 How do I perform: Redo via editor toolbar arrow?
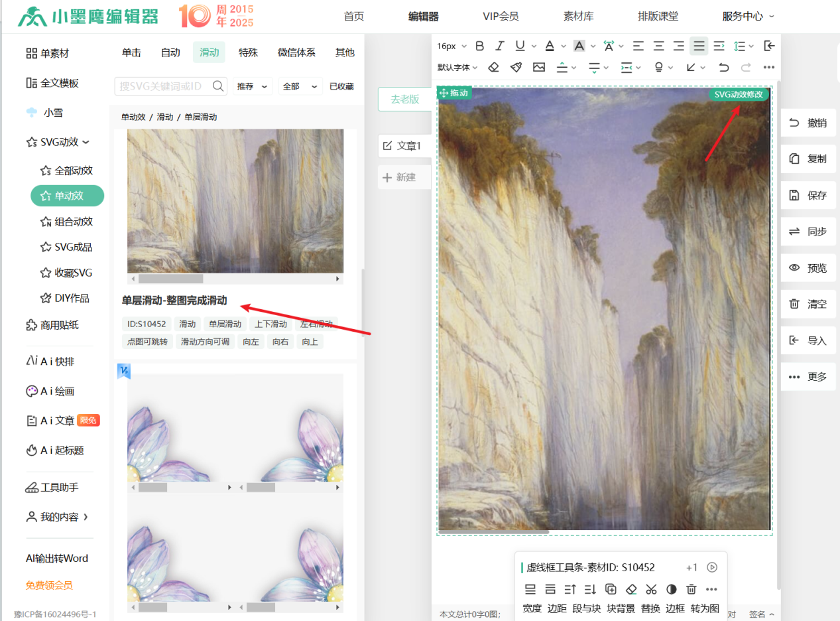[746, 67]
